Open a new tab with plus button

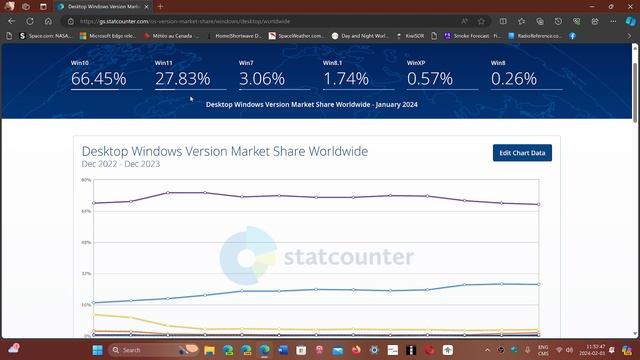pyautogui.click(x=160, y=7)
